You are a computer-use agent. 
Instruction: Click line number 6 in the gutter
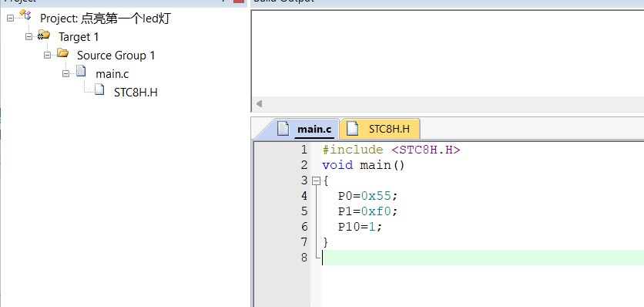click(x=304, y=227)
